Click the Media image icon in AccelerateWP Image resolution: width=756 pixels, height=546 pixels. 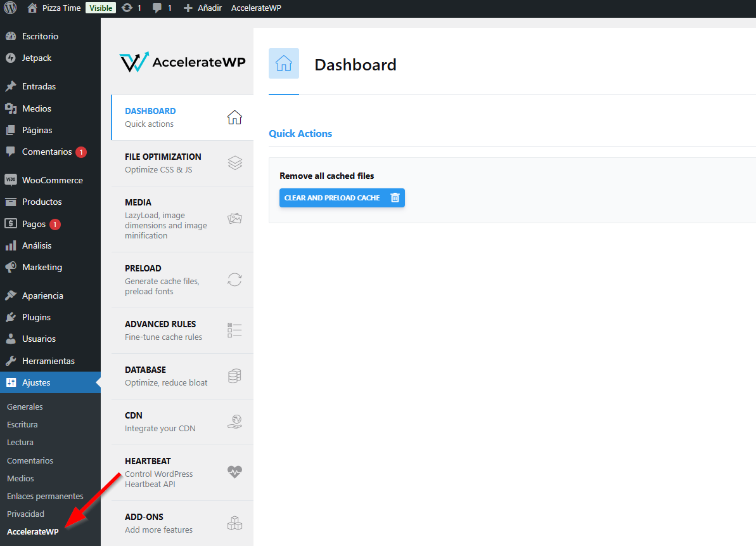pyautogui.click(x=235, y=219)
